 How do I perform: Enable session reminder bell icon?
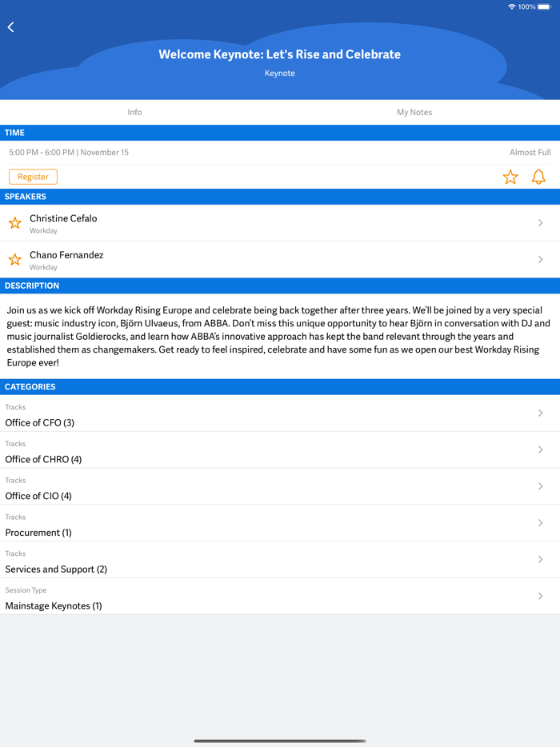pos(538,177)
